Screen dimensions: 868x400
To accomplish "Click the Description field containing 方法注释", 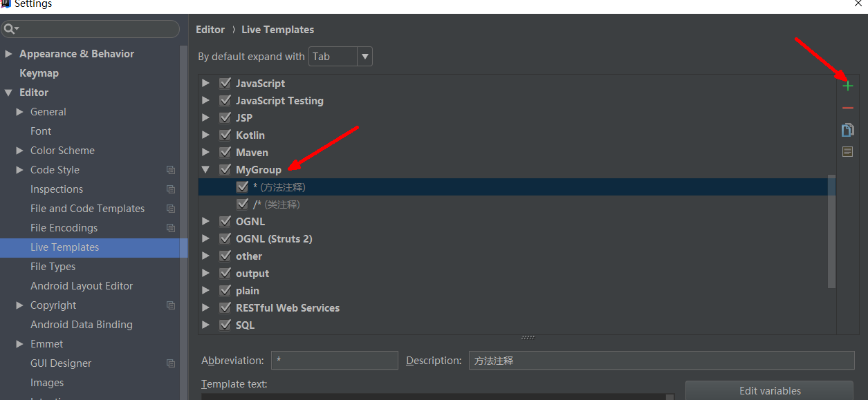I will [x=661, y=360].
